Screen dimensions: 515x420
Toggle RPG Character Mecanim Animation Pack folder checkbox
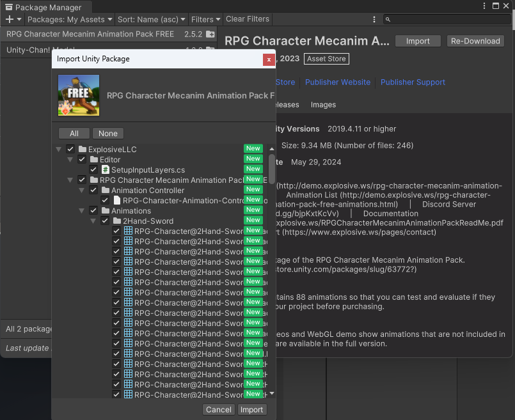tap(82, 180)
